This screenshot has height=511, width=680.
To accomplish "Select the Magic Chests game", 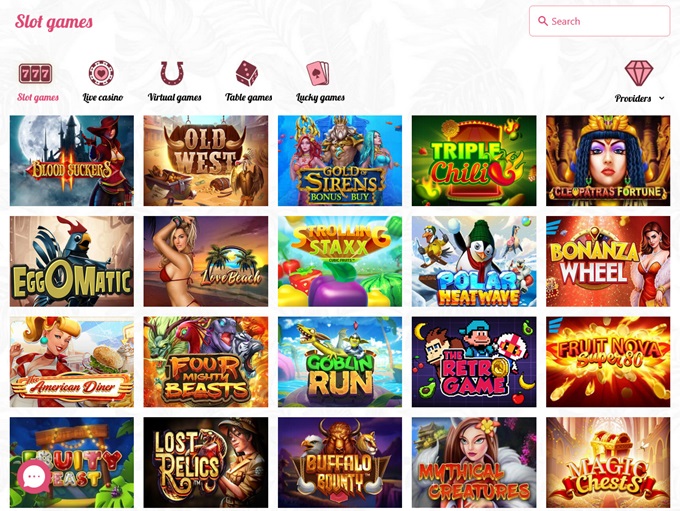I will [x=608, y=462].
